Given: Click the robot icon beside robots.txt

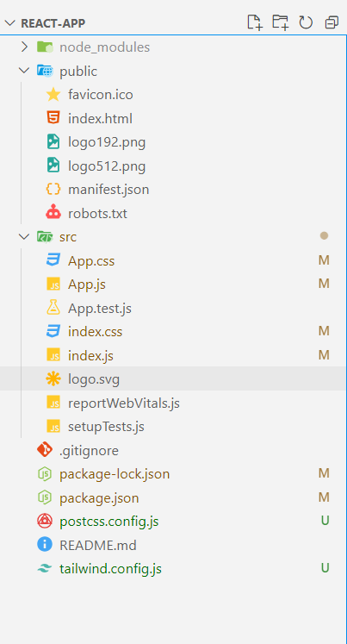Looking at the screenshot, I should [53, 214].
